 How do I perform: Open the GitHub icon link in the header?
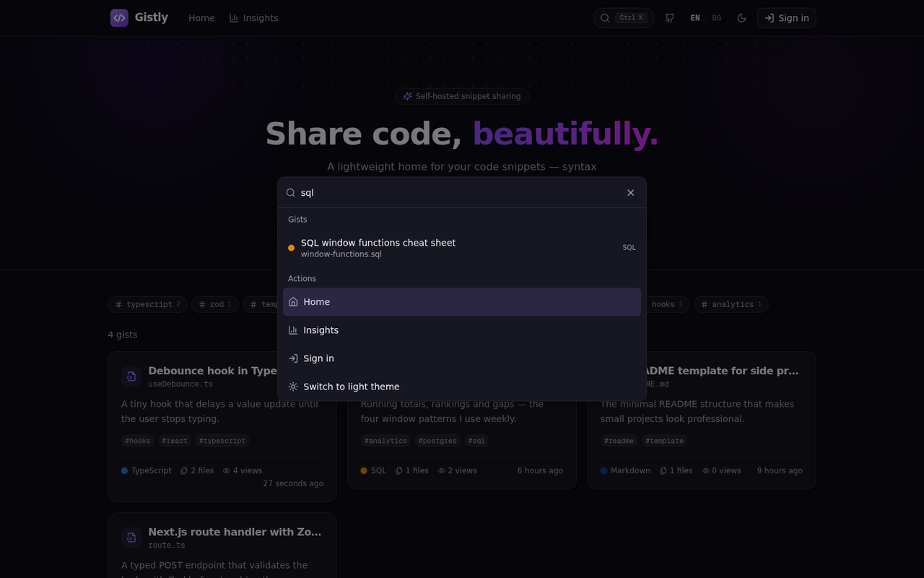tap(670, 18)
